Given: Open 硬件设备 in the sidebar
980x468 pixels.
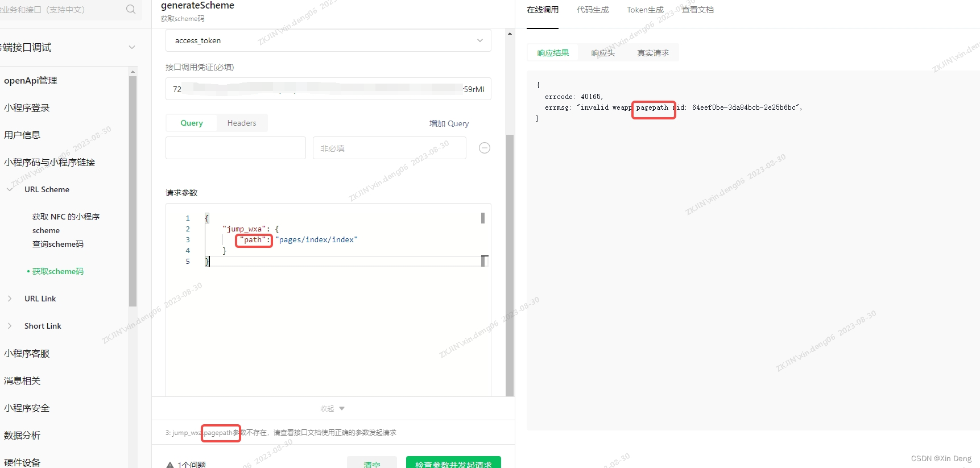Looking at the screenshot, I should (x=22, y=462).
